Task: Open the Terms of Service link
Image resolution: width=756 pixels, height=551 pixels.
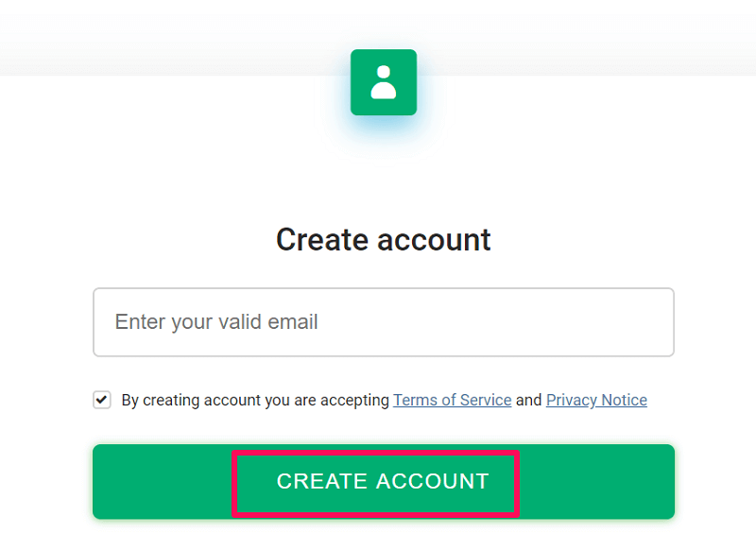Action: tap(452, 400)
